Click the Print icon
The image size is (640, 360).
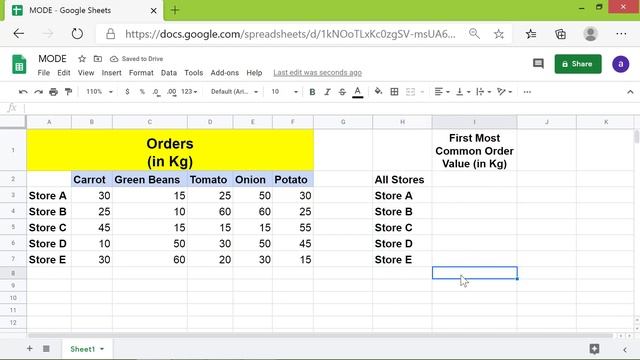[53, 92]
